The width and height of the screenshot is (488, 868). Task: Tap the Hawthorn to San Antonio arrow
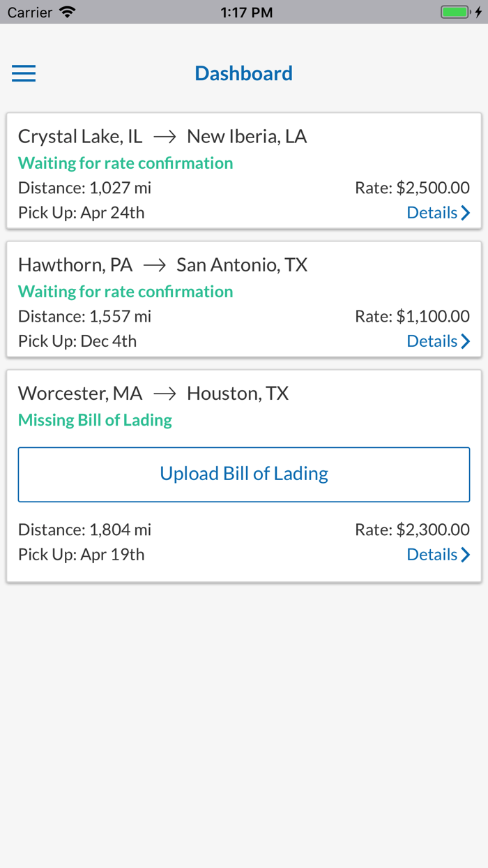click(x=155, y=265)
